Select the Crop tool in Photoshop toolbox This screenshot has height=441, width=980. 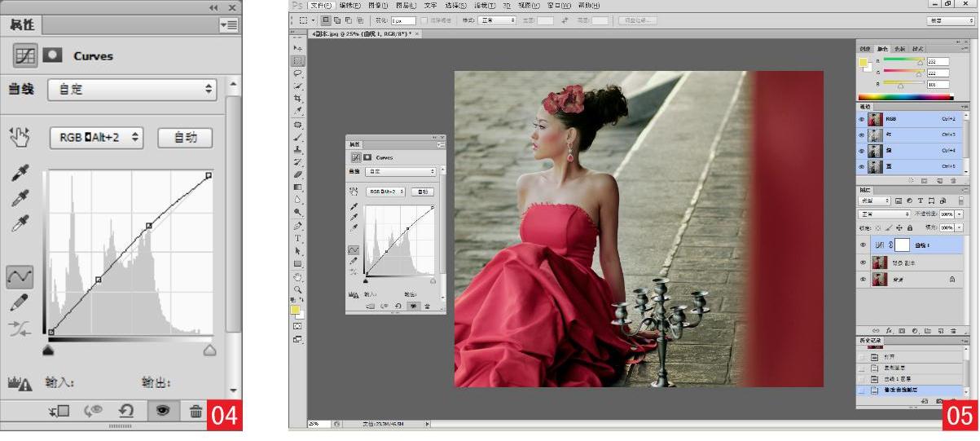coord(298,97)
